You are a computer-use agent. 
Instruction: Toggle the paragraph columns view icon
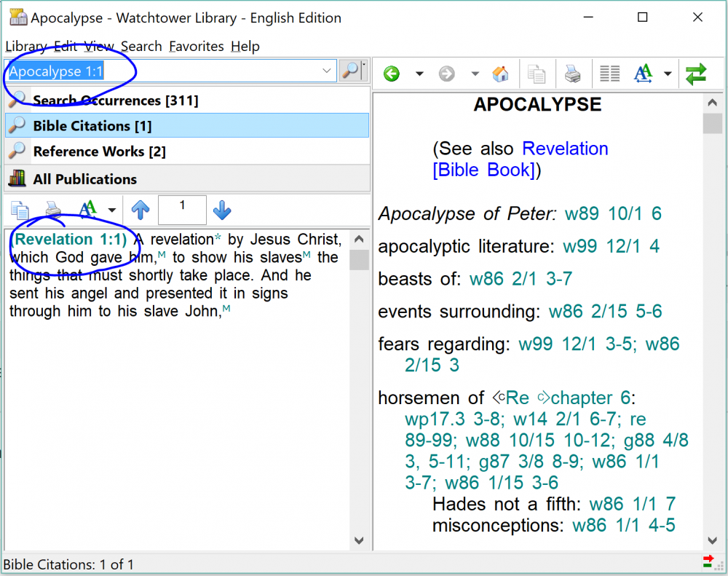point(609,74)
